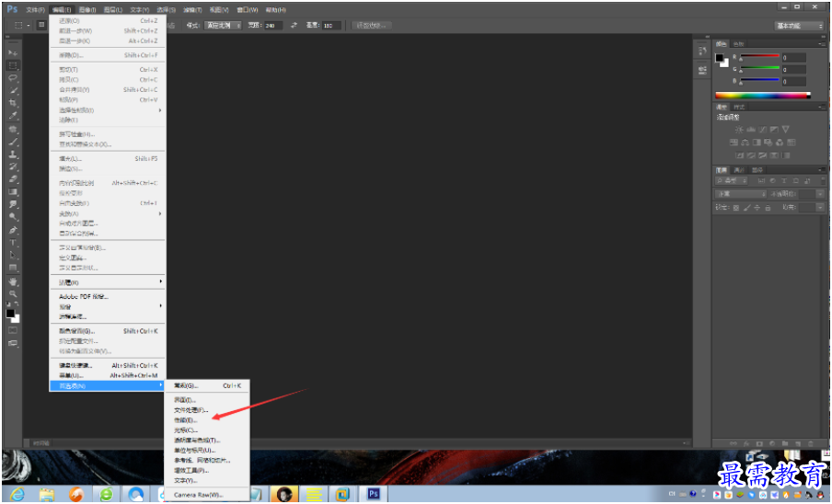Click the marquee height input field
832x504 pixels.
point(331,26)
